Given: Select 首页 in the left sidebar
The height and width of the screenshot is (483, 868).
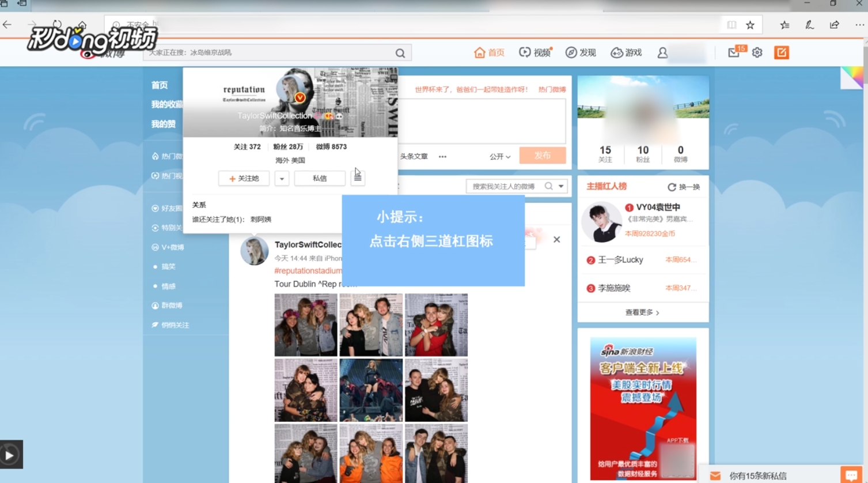Looking at the screenshot, I should [160, 85].
